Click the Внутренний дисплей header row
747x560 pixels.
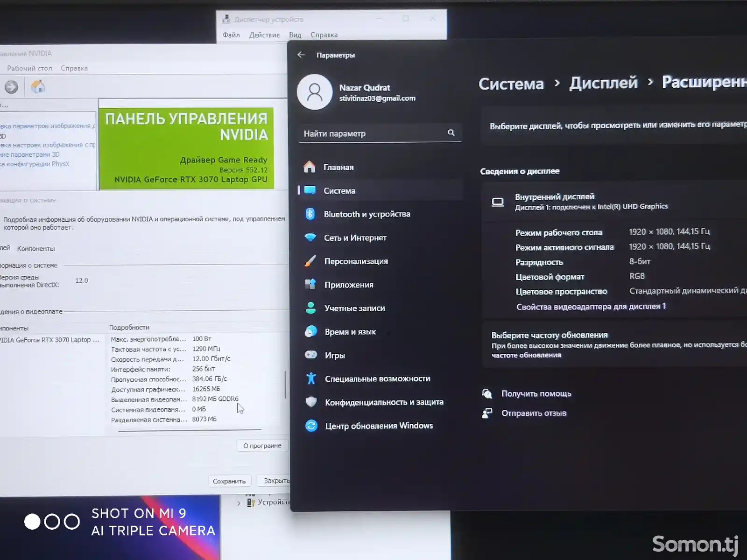(x=614, y=202)
